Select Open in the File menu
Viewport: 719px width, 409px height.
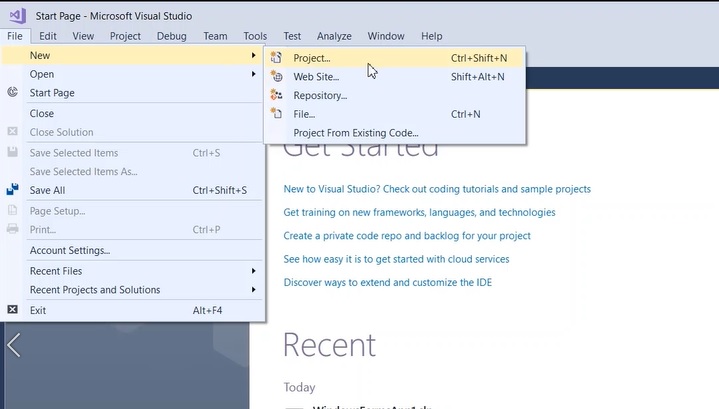pyautogui.click(x=132, y=74)
